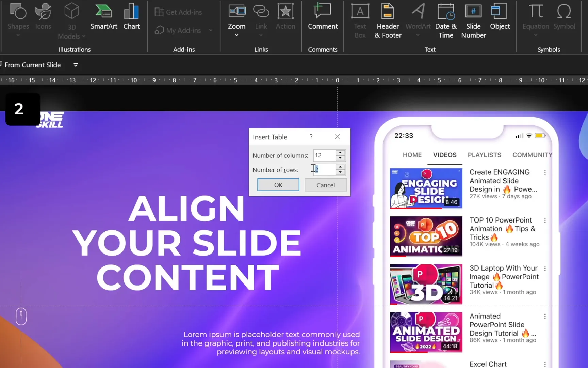Increase number of columns with up arrow
Viewport: 588px width, 368px height.
[340, 153]
